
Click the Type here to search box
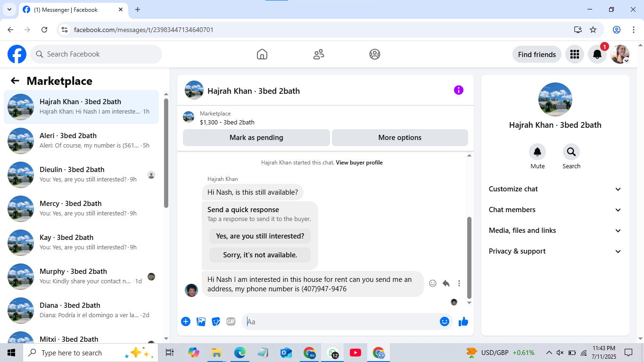(x=91, y=353)
